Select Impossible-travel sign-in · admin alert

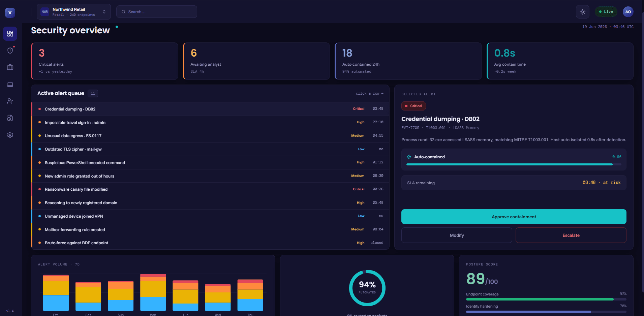point(210,122)
